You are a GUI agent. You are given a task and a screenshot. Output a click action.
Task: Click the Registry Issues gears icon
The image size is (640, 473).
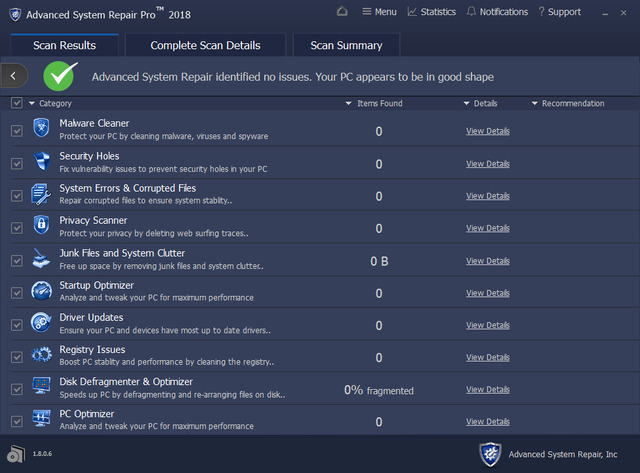click(x=41, y=355)
